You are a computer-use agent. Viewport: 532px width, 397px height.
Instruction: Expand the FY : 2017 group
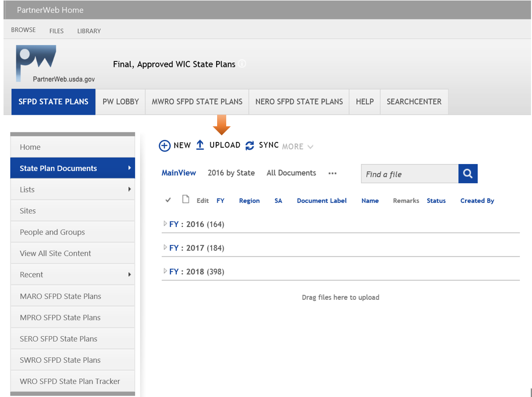pos(165,248)
